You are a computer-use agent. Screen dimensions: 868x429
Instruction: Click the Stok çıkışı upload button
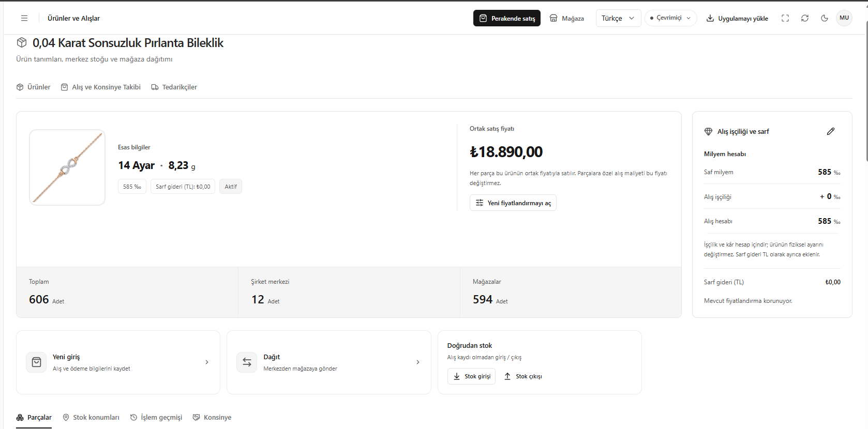(523, 376)
